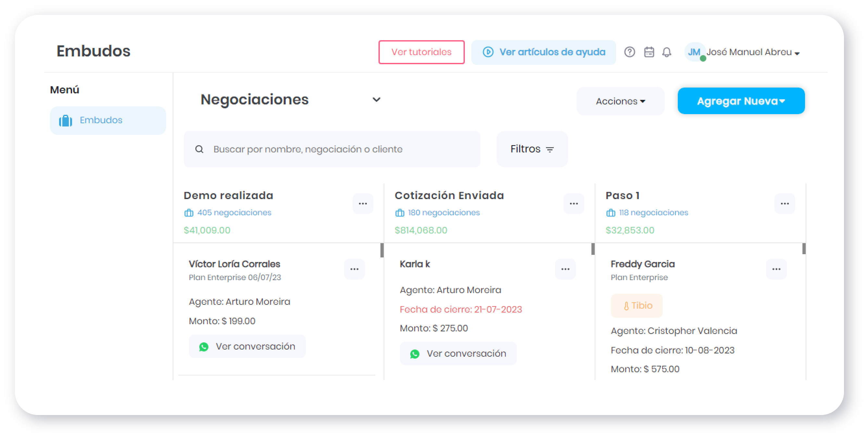Click the Ver tutoriales button
This screenshot has height=439, width=868.
click(421, 52)
